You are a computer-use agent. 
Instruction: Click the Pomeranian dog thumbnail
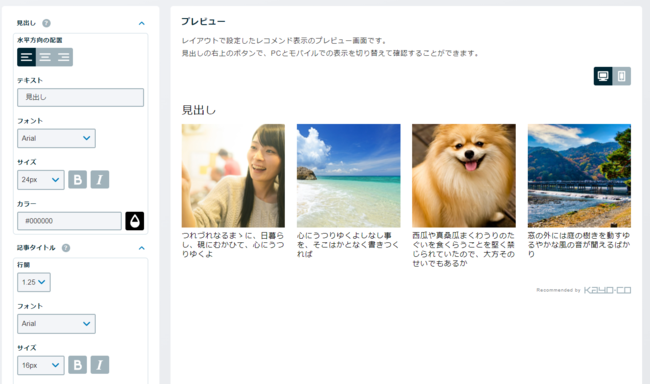tap(464, 176)
